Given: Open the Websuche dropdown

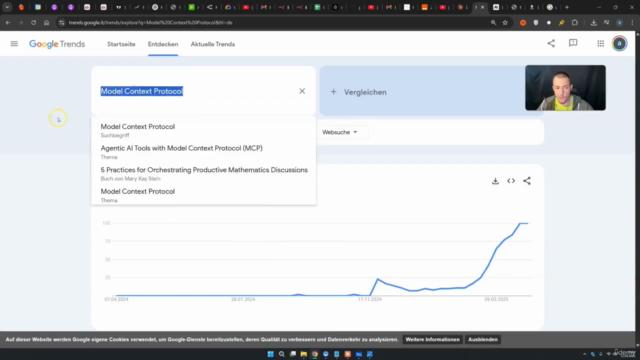Looking at the screenshot, I should [340, 132].
